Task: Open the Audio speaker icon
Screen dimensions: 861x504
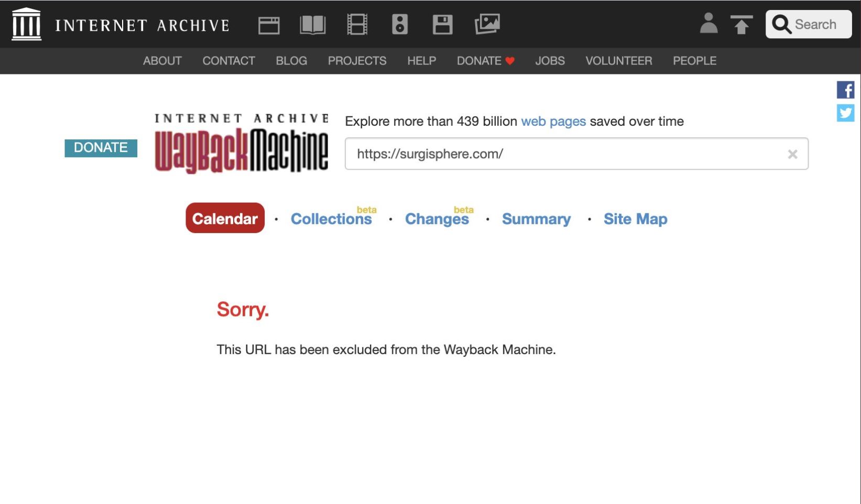Action: tap(400, 25)
